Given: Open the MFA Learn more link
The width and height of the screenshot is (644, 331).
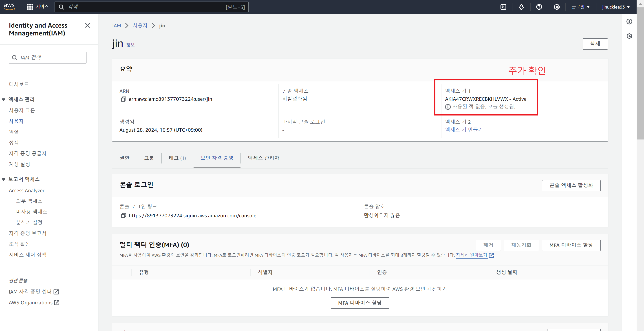Looking at the screenshot, I should pyautogui.click(x=474, y=255).
